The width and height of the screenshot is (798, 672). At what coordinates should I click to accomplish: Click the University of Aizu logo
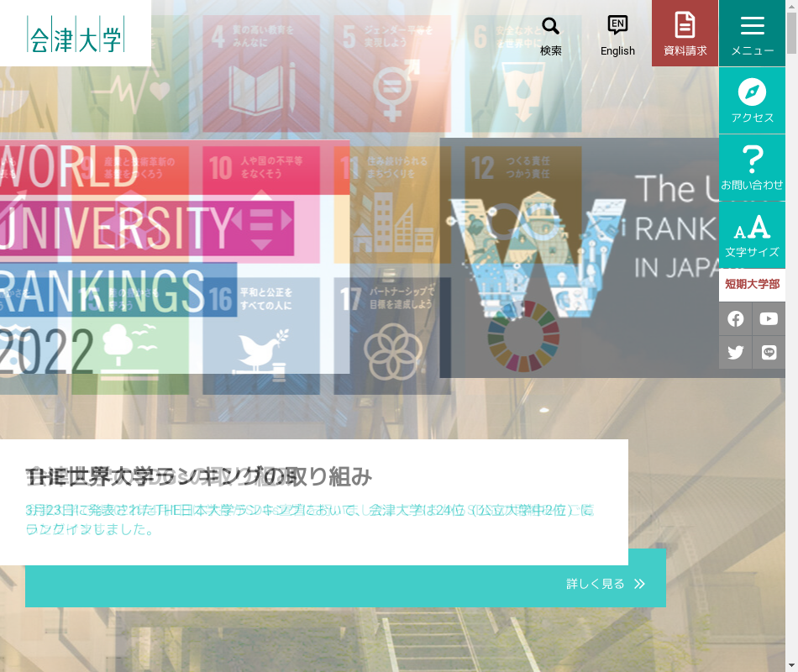75,34
